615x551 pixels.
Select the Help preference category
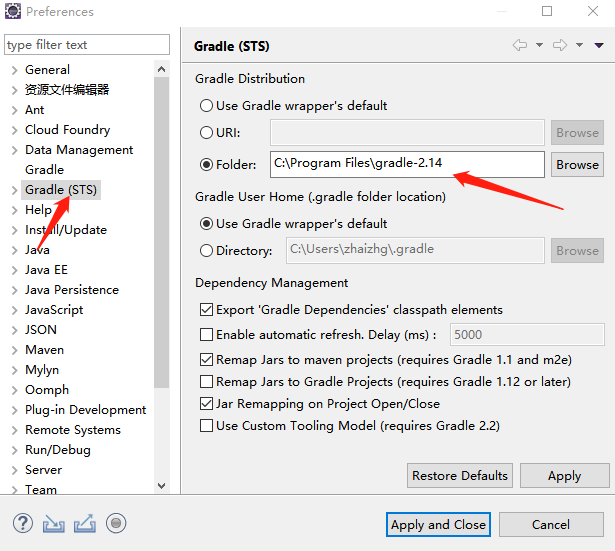38,210
